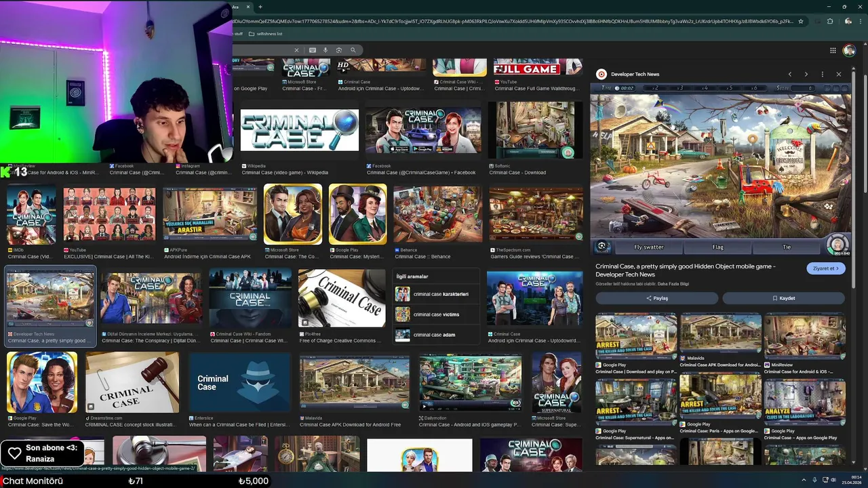Open Microsoft Store Criminal Case: The Co... image

click(x=293, y=214)
